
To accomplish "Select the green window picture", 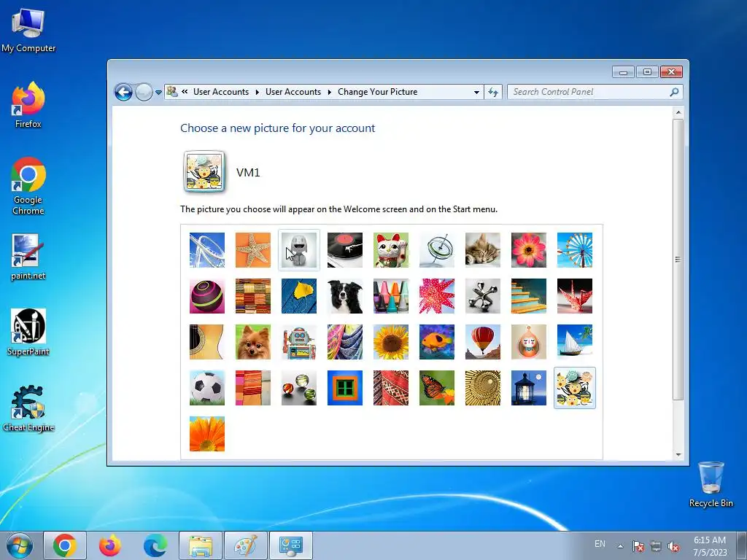I will click(x=345, y=388).
